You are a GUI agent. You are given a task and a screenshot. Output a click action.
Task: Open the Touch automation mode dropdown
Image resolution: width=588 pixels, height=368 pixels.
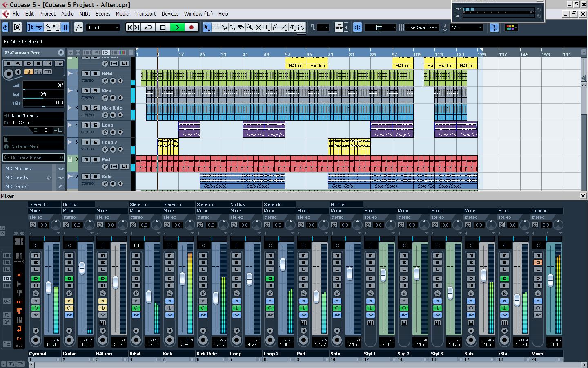tap(103, 27)
